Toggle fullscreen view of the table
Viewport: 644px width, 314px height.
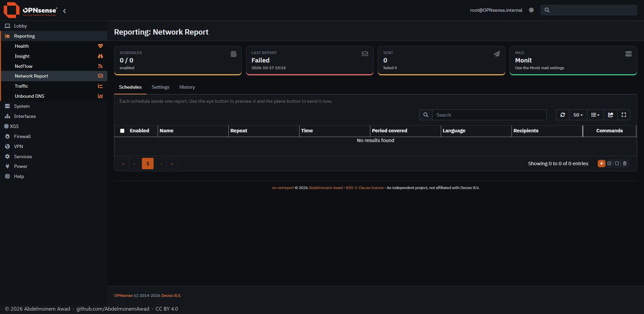(x=624, y=115)
